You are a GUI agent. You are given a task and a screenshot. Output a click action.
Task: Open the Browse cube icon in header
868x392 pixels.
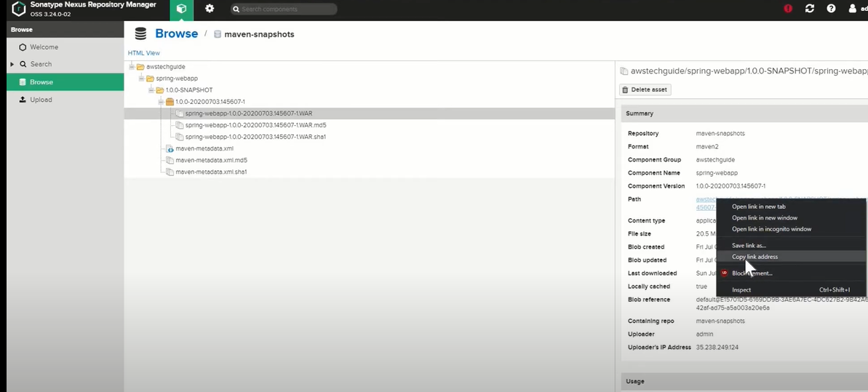(181, 9)
